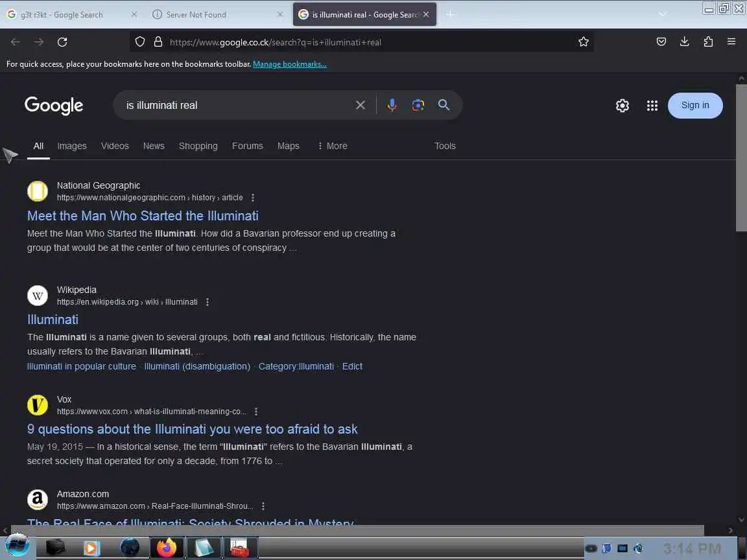Viewport: 747px width, 560px height.
Task: Open Save to Pocket icon
Action: coord(661,42)
